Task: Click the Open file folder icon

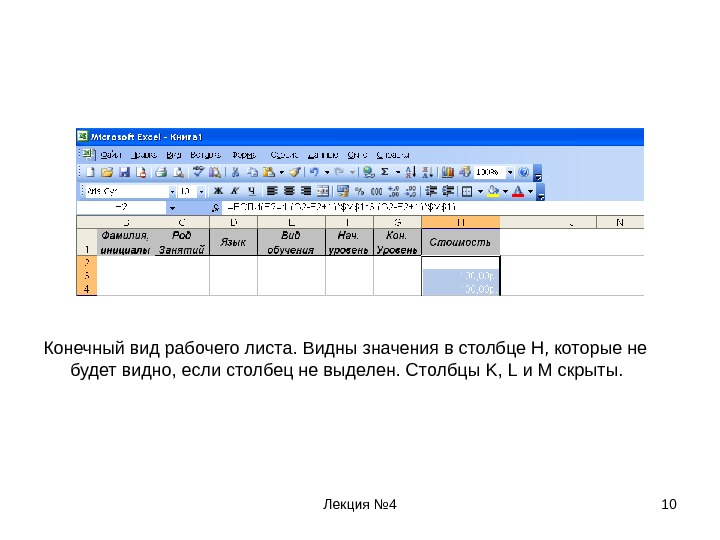Action: point(107,173)
